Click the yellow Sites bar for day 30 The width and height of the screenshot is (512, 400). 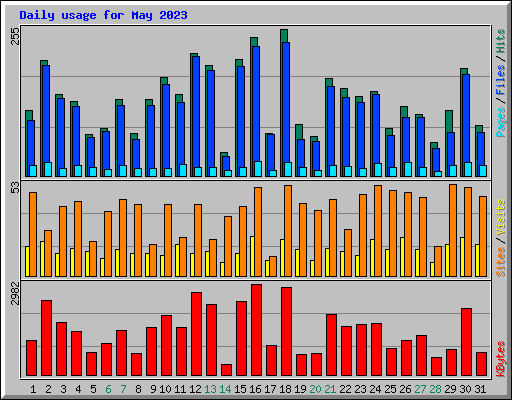coord(462,257)
